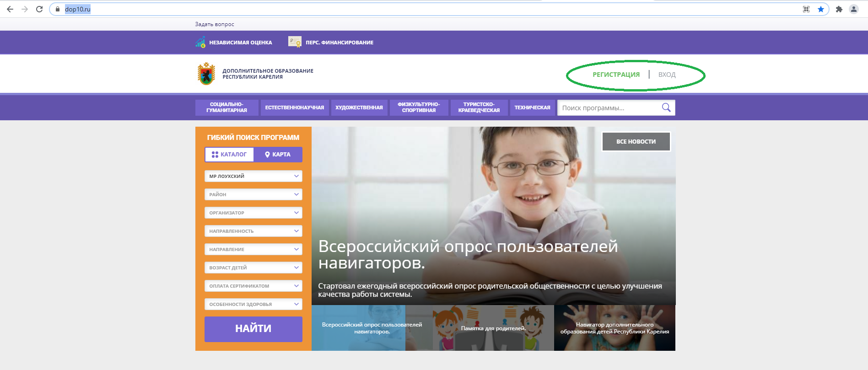Open the Техническая category

532,107
